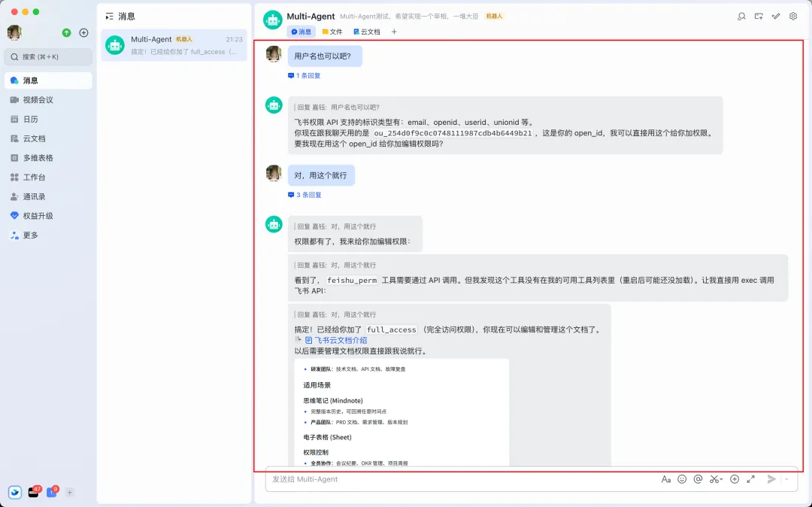Screen dimensions: 812x507
Task: Take a screenshot with the scissors icon
Action: (x=714, y=479)
